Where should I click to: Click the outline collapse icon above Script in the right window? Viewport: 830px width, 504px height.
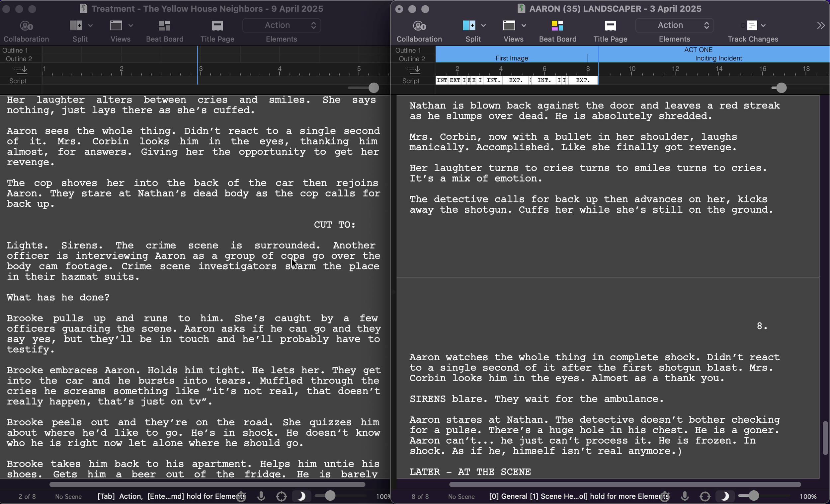pyautogui.click(x=413, y=70)
